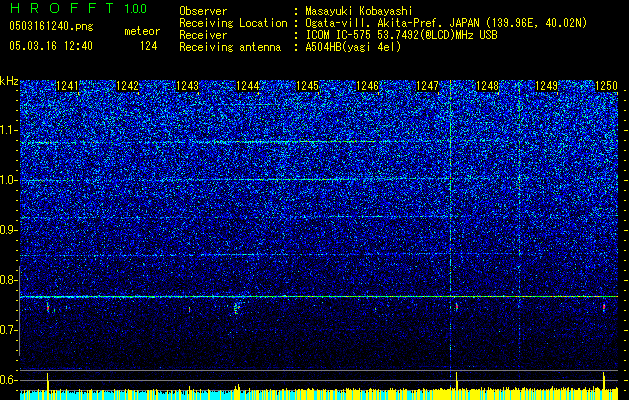Click the yellow power spike below 1250
Viewport: 629px width, 400px height.
(604, 381)
